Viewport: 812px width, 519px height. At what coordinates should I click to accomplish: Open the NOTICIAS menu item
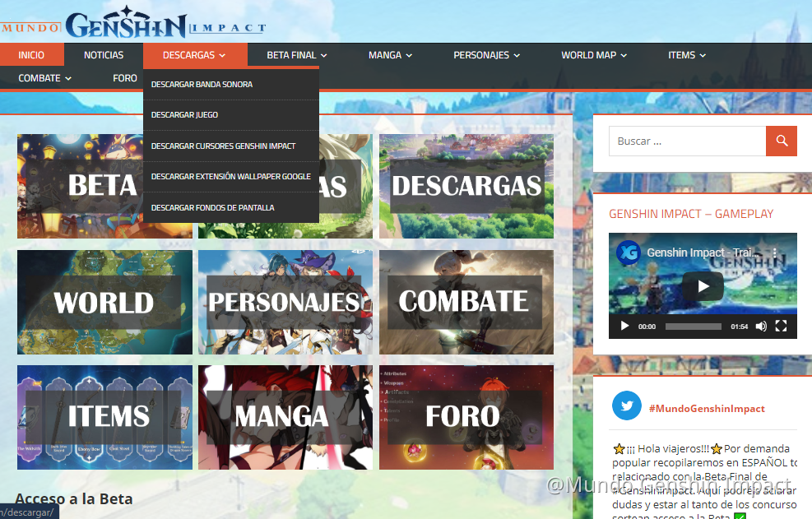point(105,54)
